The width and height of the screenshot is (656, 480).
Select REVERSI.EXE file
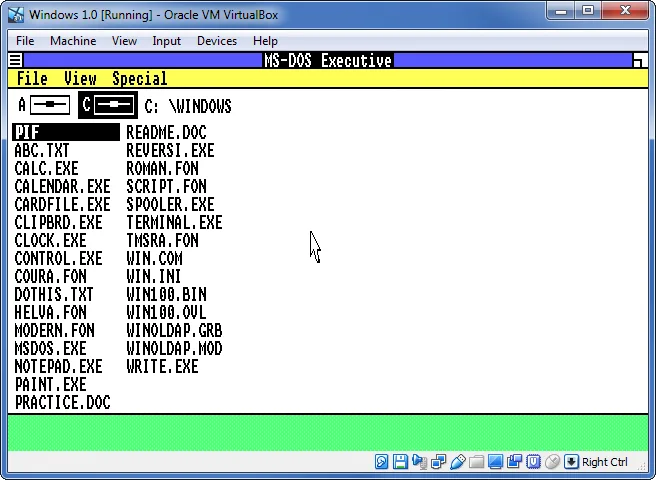(x=170, y=150)
